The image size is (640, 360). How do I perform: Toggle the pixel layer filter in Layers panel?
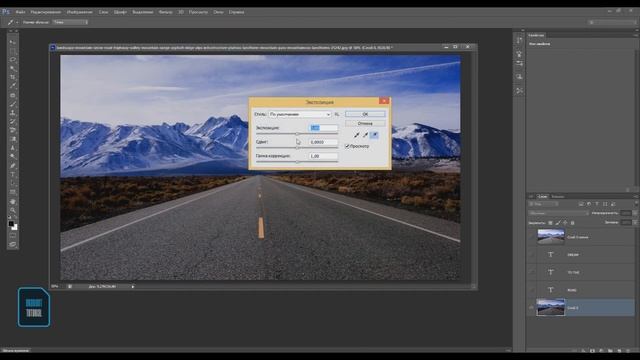tap(581, 204)
